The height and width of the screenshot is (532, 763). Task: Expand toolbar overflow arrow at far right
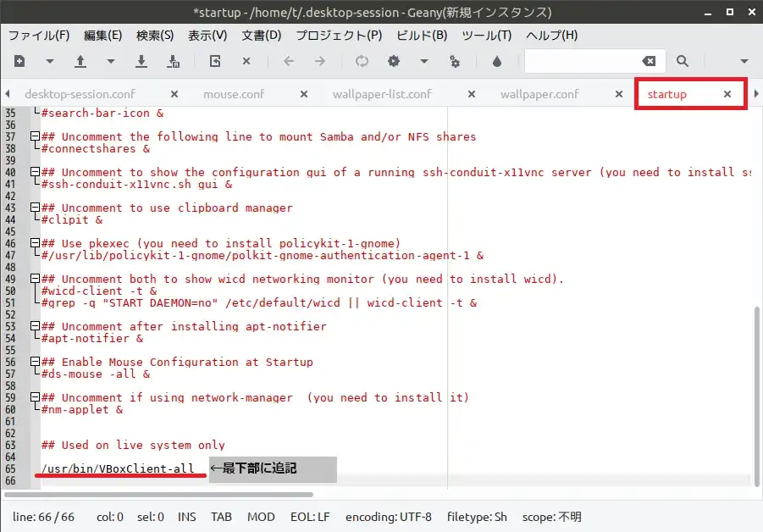(x=744, y=61)
